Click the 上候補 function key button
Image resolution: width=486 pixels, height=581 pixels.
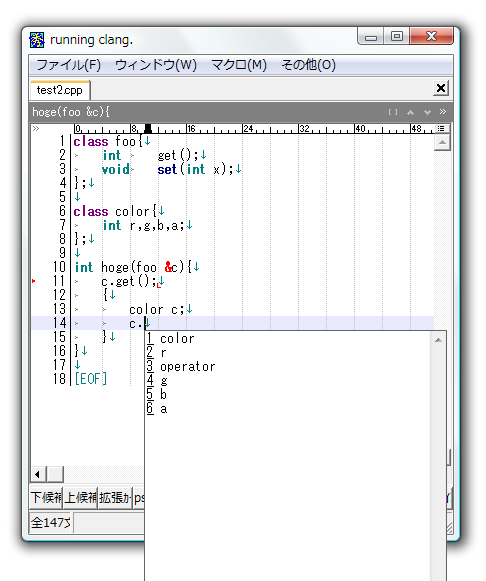[x=80, y=498]
